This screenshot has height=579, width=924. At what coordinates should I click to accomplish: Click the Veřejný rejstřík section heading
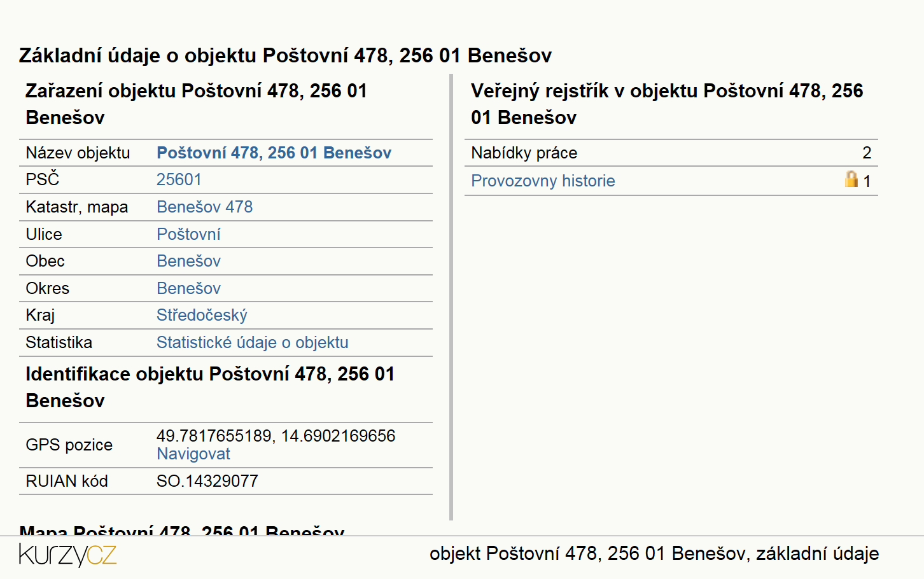click(x=667, y=104)
